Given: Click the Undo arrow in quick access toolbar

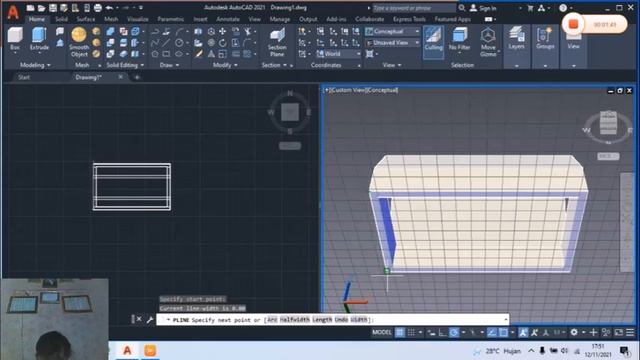Looking at the screenshot, I should pyautogui.click(x=109, y=8).
